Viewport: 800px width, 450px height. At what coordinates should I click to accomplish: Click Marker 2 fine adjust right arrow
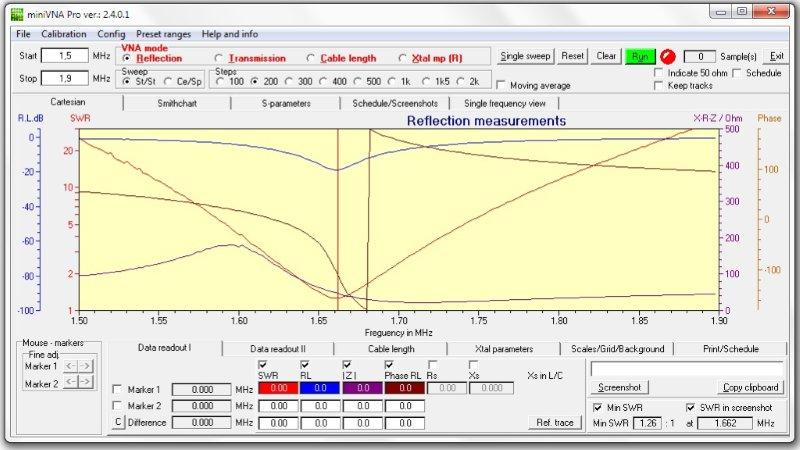click(87, 383)
